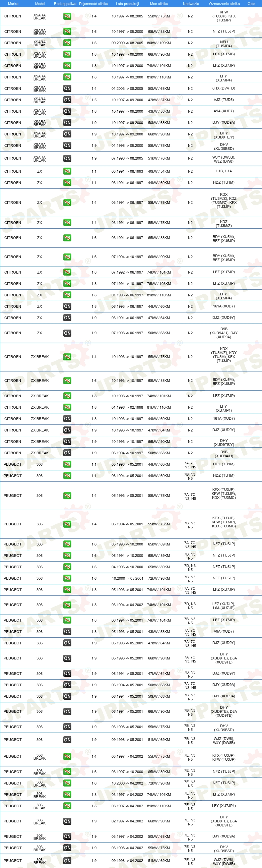Click the Rodzaj paliwa column header
Viewport: 262px width, 868px height.
(65, 4)
